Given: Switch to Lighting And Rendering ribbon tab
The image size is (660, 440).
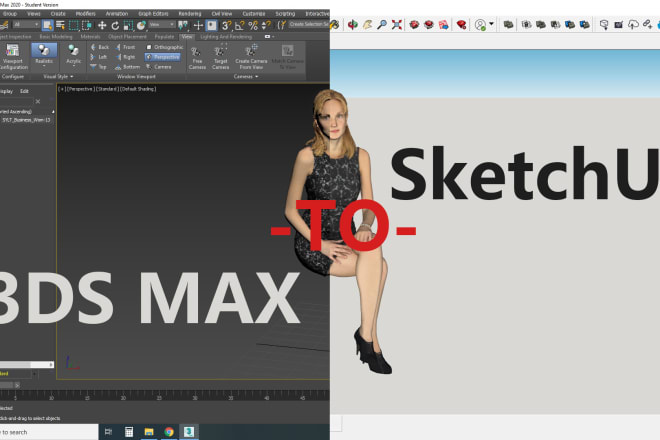Looking at the screenshot, I should pos(226,37).
